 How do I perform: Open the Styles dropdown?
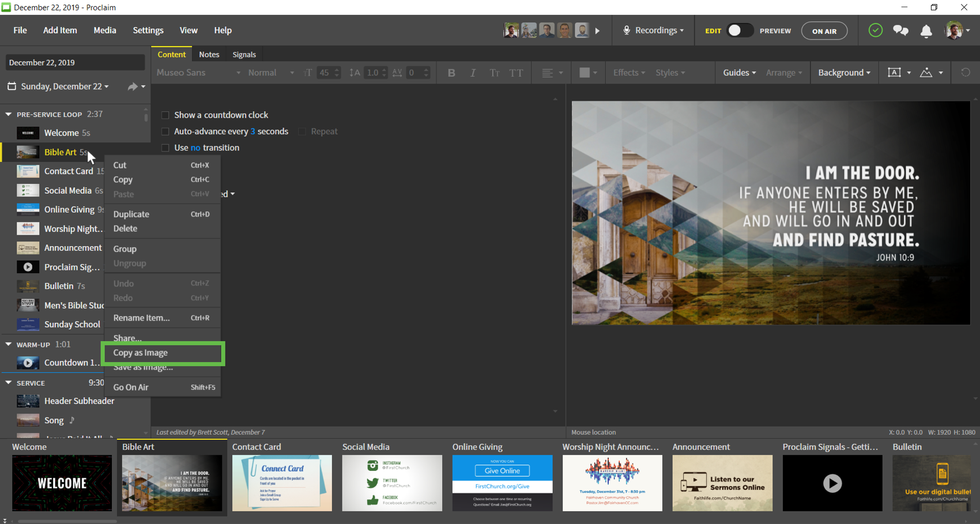tap(670, 73)
